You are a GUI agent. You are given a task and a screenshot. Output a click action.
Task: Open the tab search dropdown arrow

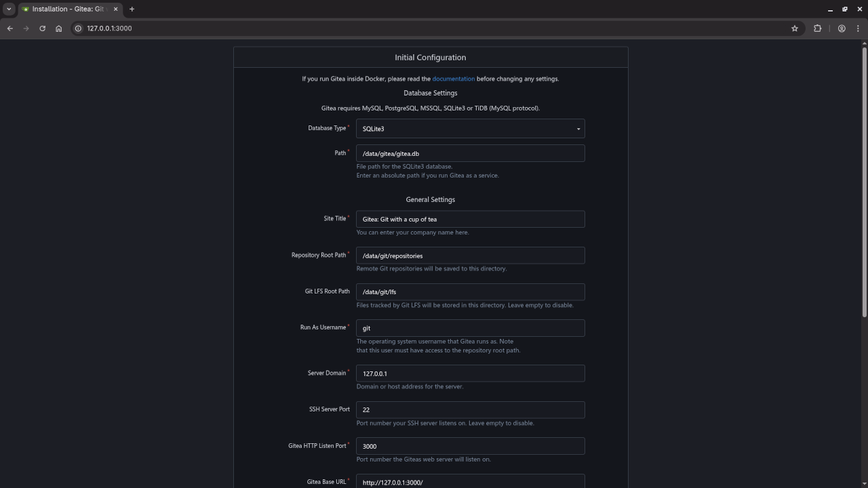pos(9,9)
